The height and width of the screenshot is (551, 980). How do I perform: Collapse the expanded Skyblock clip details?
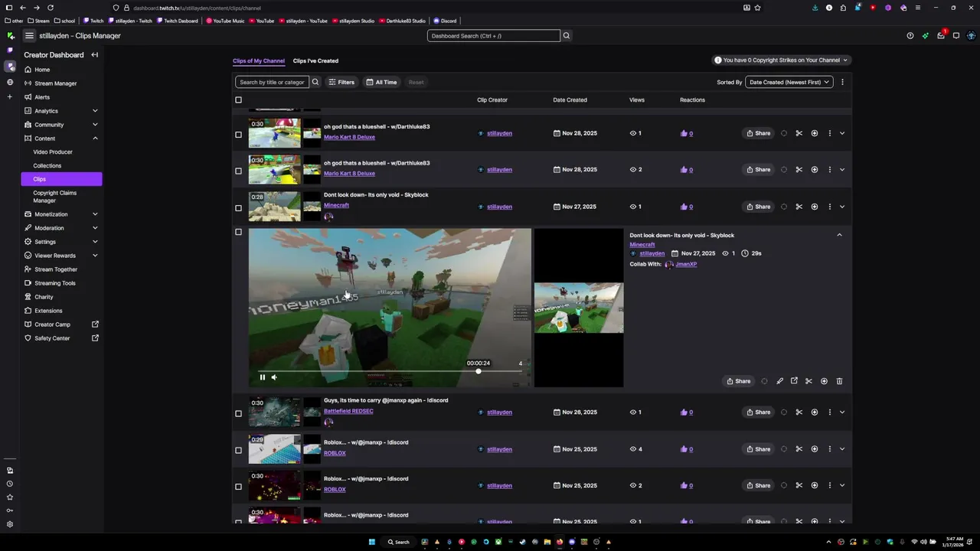pyautogui.click(x=839, y=235)
